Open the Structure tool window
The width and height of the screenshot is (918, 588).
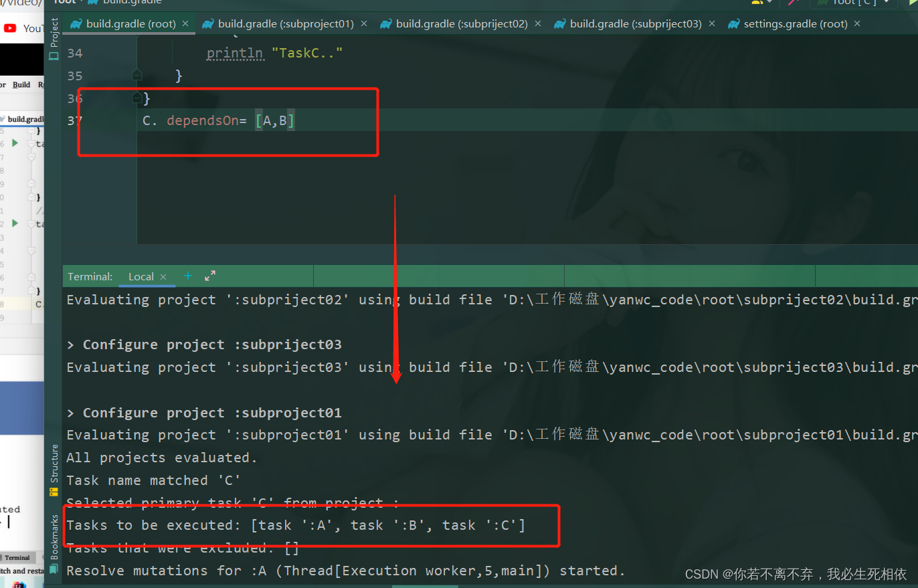54,470
